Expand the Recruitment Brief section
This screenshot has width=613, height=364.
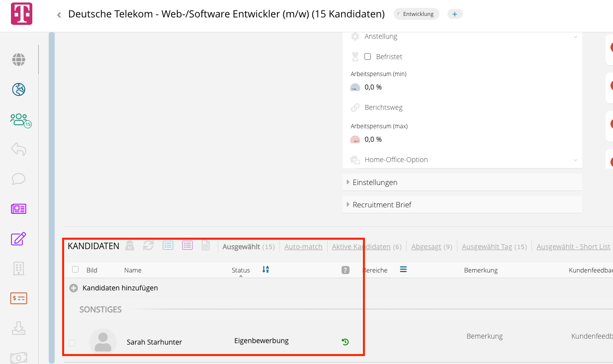(462, 204)
